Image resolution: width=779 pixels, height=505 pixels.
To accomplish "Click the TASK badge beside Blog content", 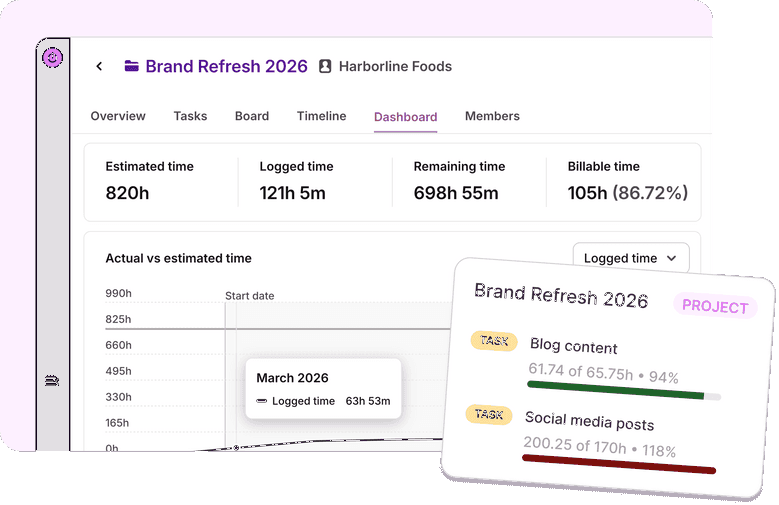I will point(494,341).
